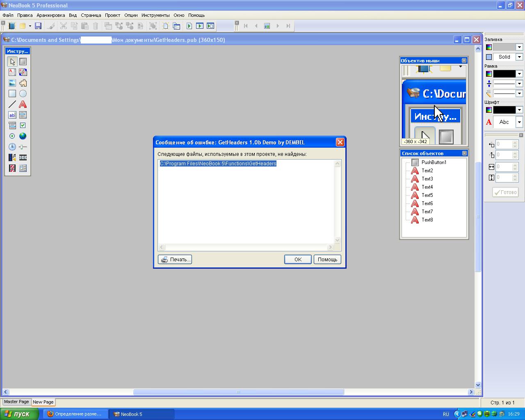The width and height of the screenshot is (525, 420).
Task: Select Text2 in the object list
Action: (427, 171)
